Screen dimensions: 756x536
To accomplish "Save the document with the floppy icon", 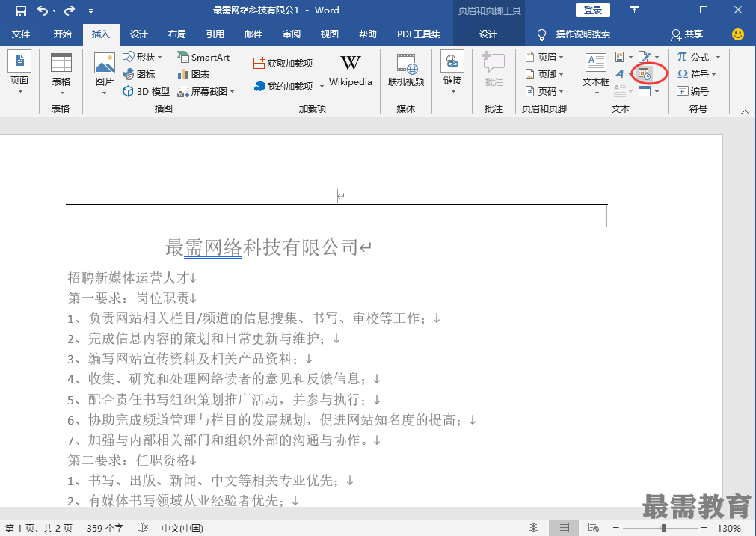I will pyautogui.click(x=20, y=10).
